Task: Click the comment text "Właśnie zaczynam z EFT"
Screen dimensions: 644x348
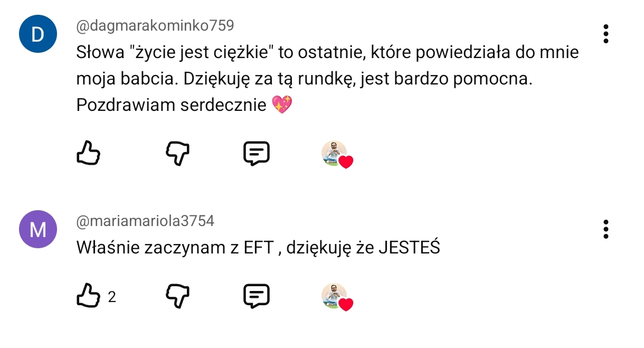Action: (x=174, y=247)
